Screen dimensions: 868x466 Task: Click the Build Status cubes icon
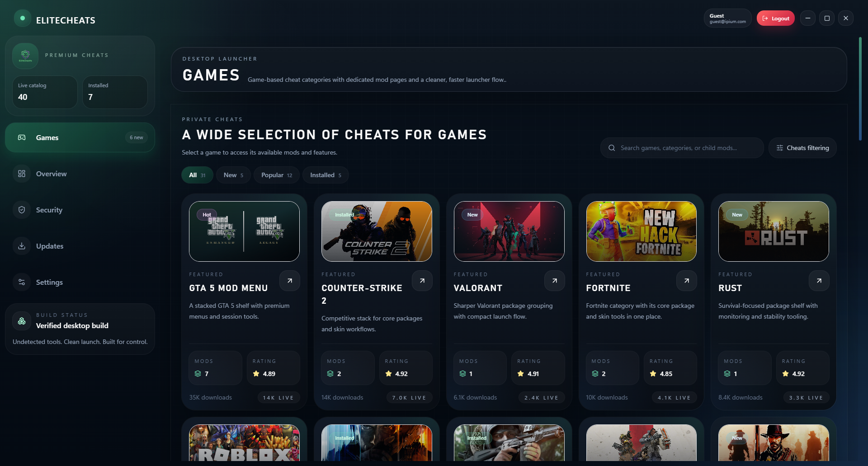(22, 321)
